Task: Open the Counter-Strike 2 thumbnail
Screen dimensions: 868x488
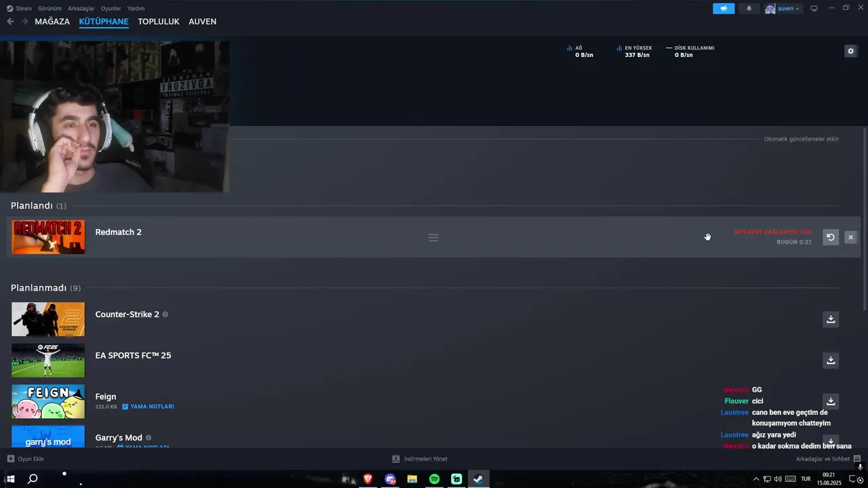Action: click(48, 319)
